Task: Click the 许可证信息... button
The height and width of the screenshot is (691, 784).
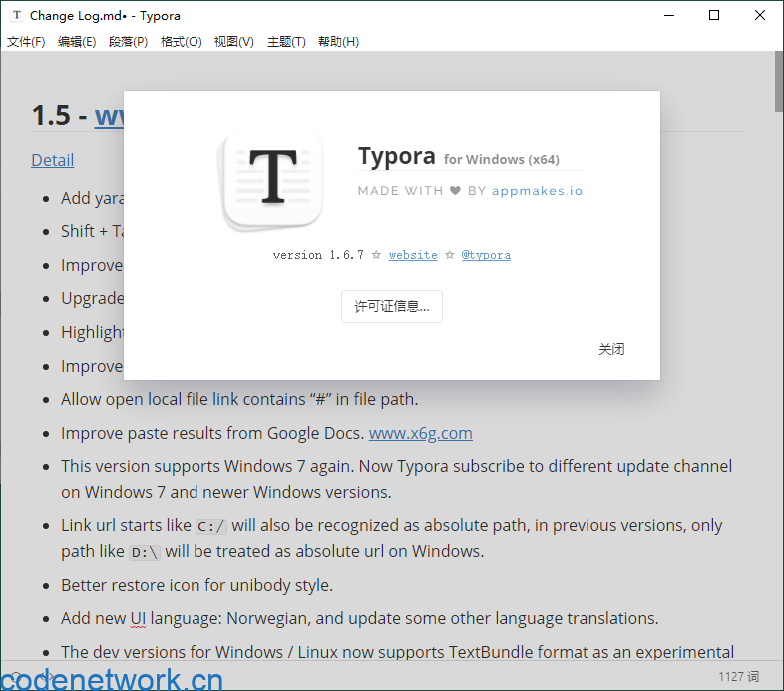Action: [x=391, y=306]
